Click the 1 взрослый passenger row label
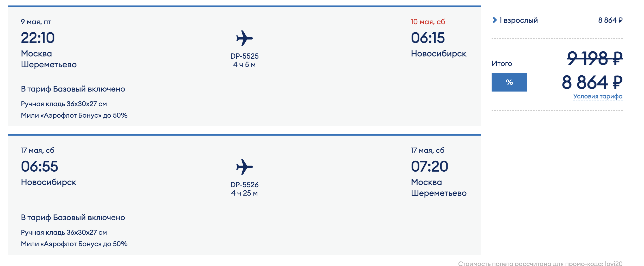The image size is (644, 266). (518, 20)
